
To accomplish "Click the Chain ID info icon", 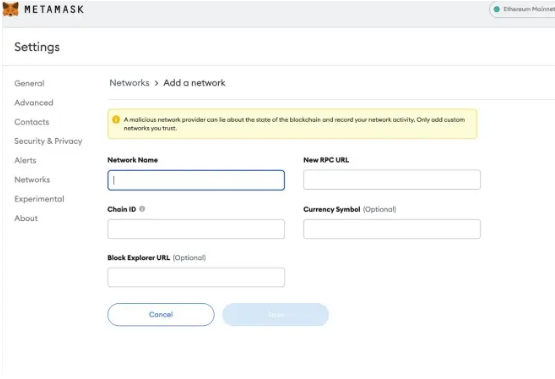I will point(142,209).
